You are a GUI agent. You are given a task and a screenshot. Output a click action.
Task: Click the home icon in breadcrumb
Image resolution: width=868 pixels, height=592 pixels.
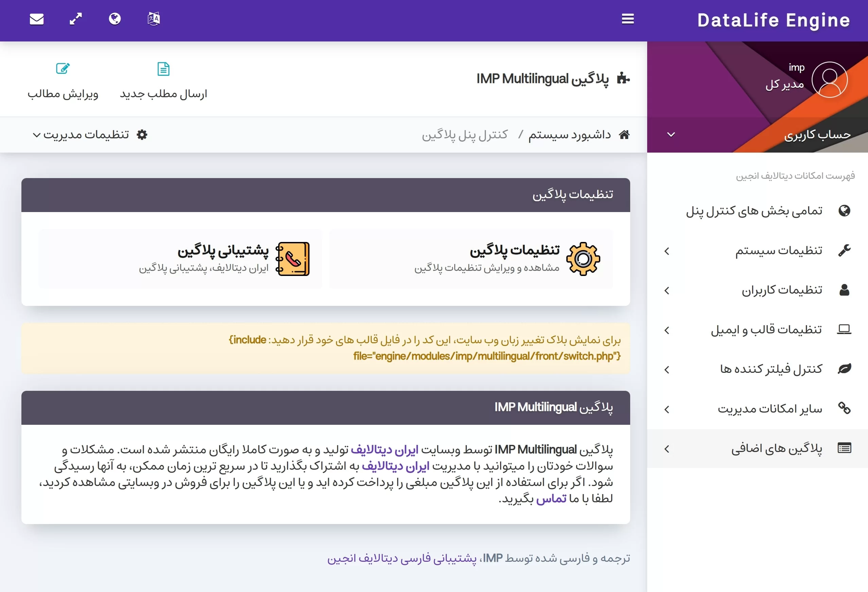click(x=624, y=135)
